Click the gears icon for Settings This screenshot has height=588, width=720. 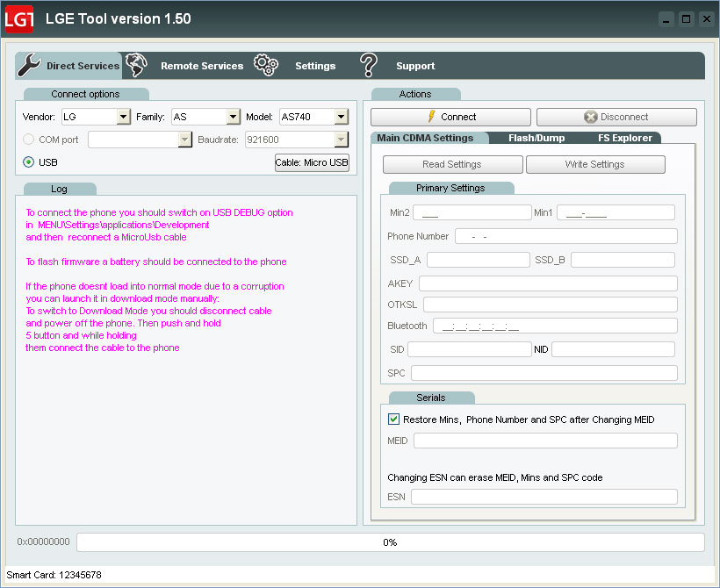pos(266,65)
